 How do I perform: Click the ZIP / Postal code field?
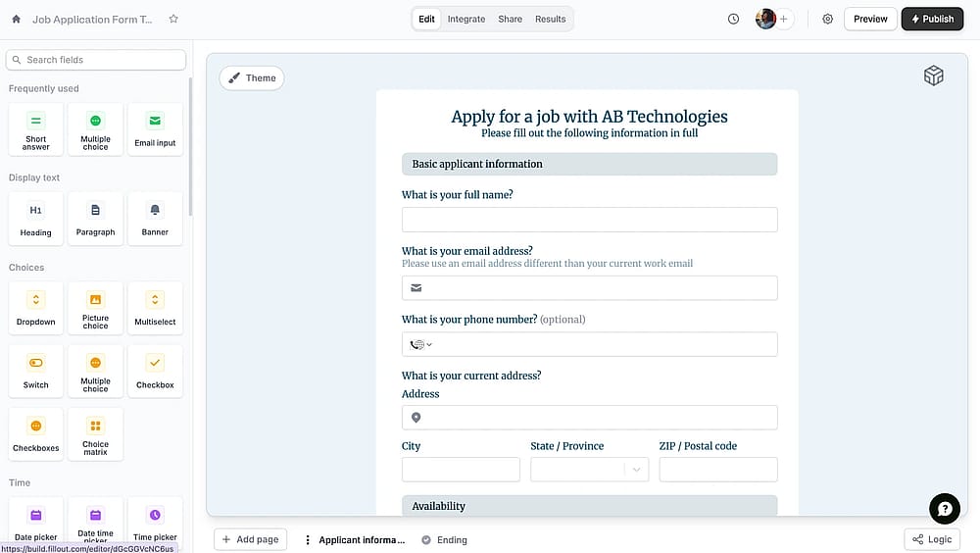pos(718,470)
